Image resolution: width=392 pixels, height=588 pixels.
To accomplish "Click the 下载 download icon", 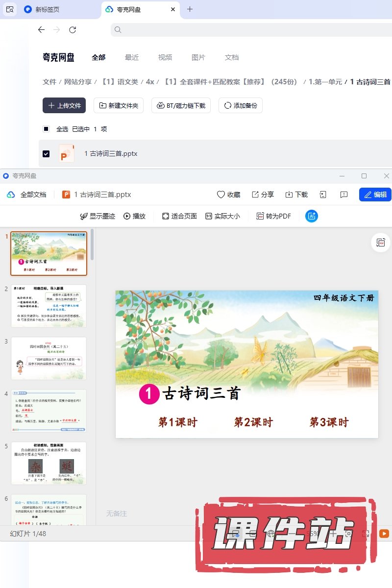I will (289, 195).
